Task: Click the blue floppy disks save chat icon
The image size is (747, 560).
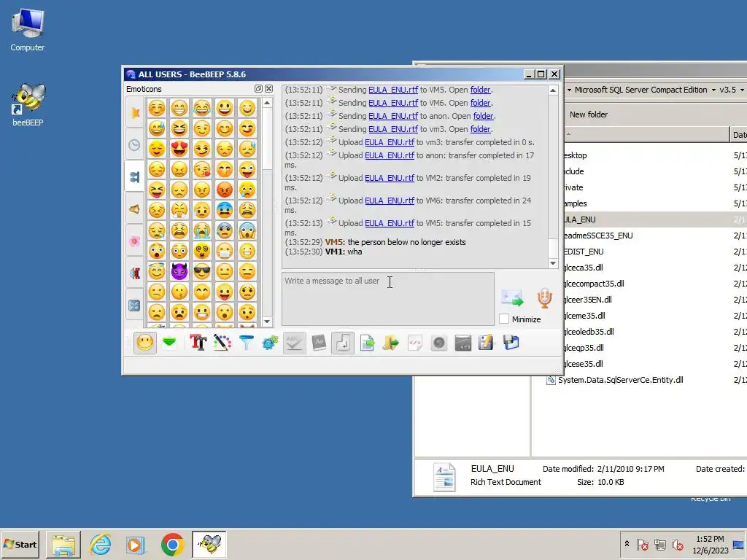Action: point(511,343)
